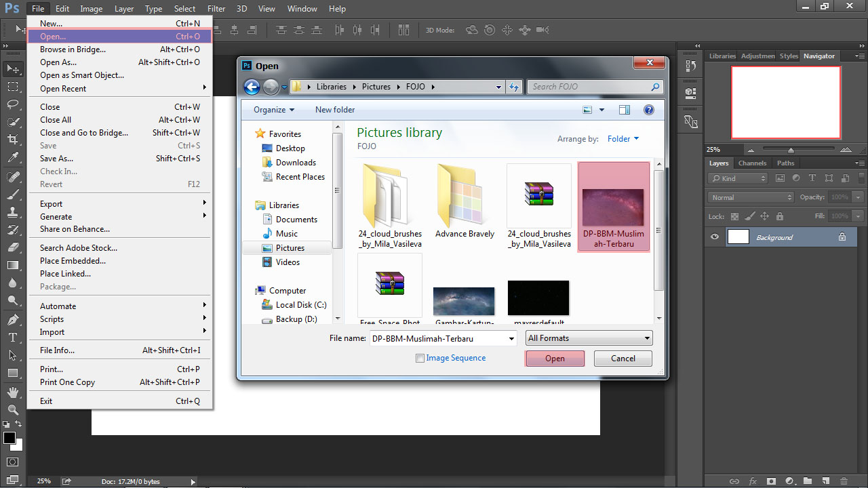The image size is (868, 488).
Task: Click the Cancel button
Action: (623, 359)
